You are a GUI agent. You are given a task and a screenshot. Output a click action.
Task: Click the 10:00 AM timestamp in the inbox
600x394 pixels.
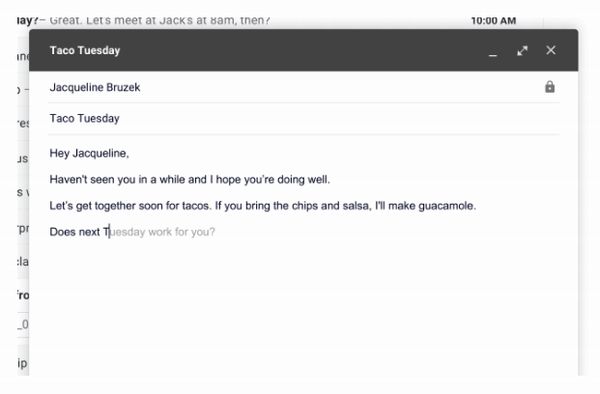tap(494, 20)
